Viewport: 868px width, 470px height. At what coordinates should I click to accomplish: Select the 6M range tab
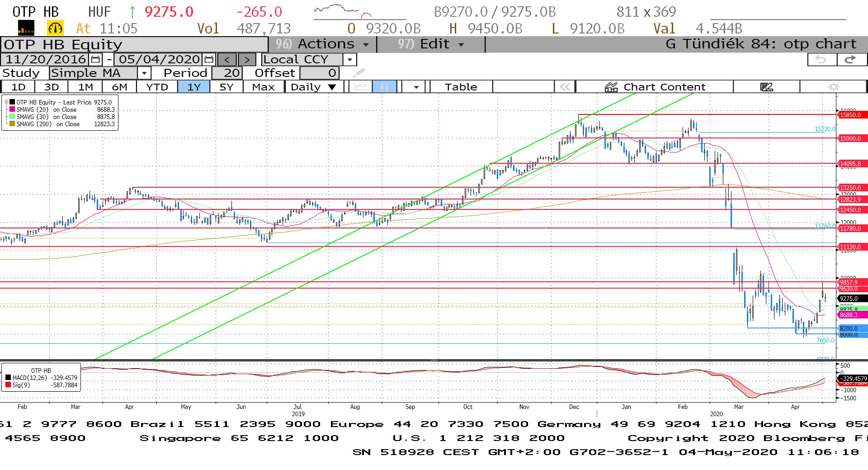pos(119,87)
